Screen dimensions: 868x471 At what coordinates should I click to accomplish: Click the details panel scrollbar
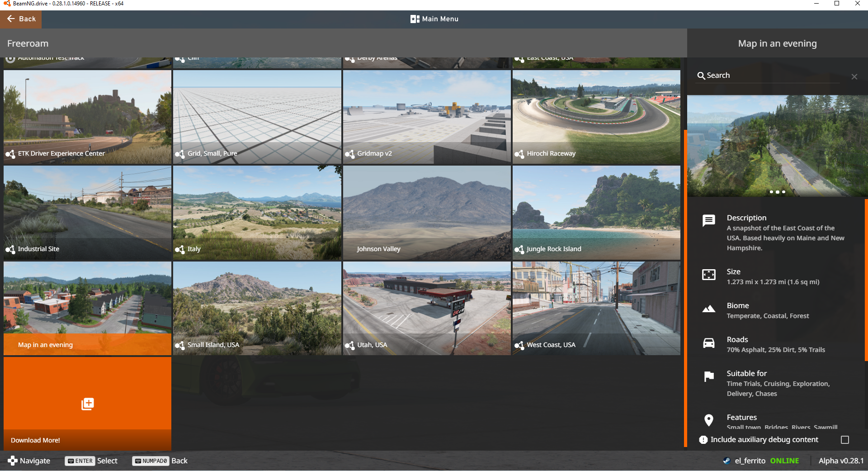(866, 280)
